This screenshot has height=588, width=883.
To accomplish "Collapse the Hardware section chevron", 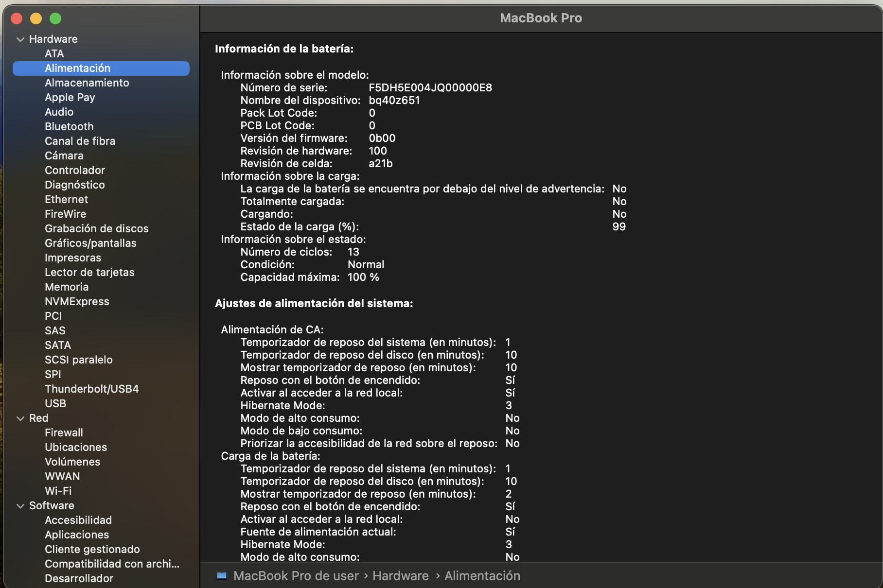I will click(20, 39).
